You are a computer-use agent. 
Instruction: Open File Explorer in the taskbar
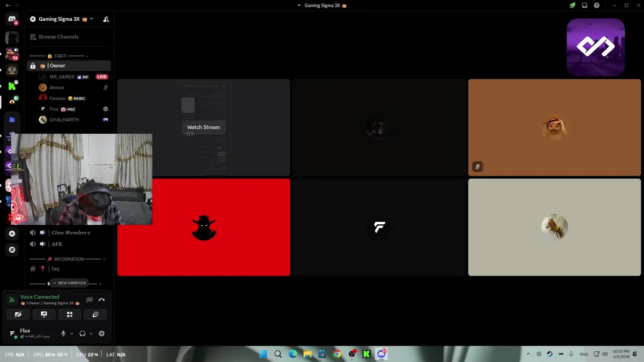coord(307,354)
